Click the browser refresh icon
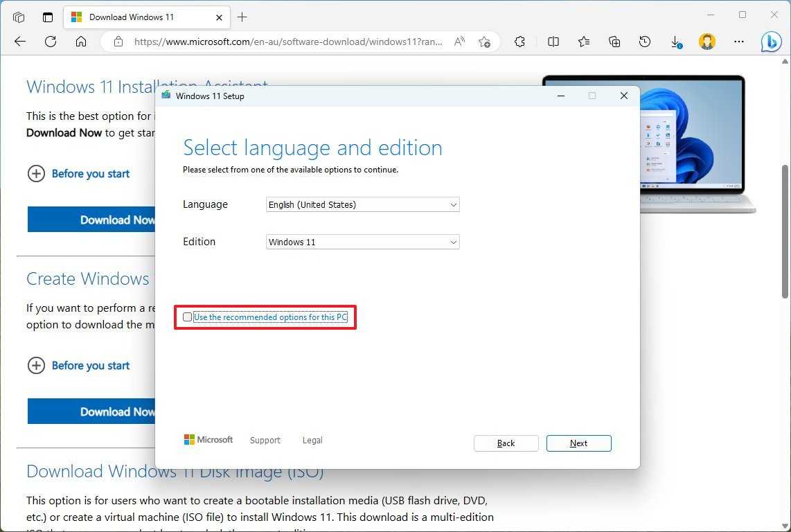 point(51,42)
